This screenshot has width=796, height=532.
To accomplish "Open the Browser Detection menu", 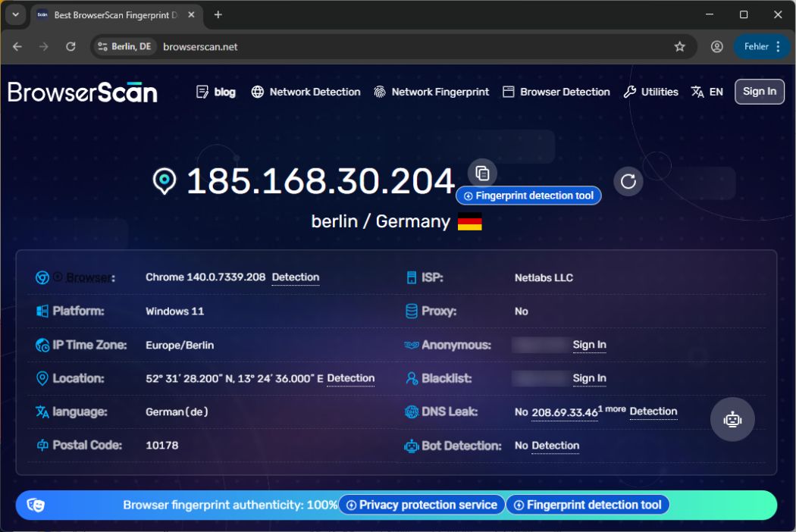I will point(556,92).
